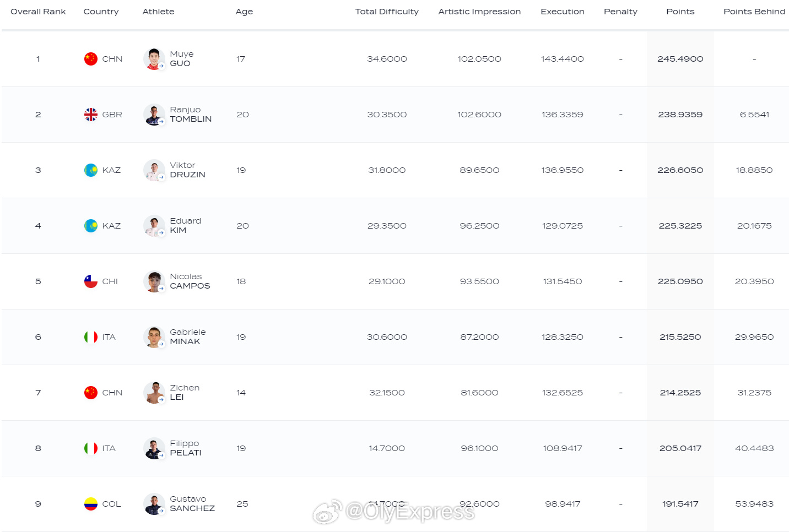Click the Overall Rank column header
Image resolution: width=789 pixels, height=532 pixels.
coord(38,12)
